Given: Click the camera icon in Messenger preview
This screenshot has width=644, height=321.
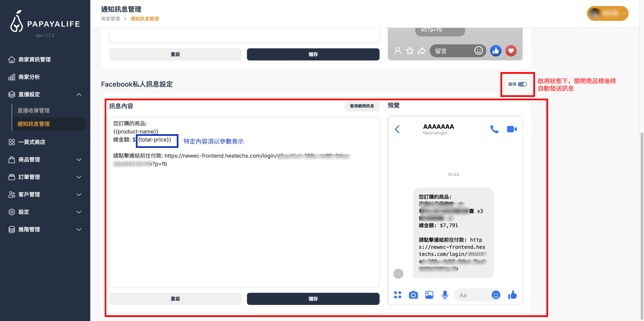Looking at the screenshot, I should 413,295.
